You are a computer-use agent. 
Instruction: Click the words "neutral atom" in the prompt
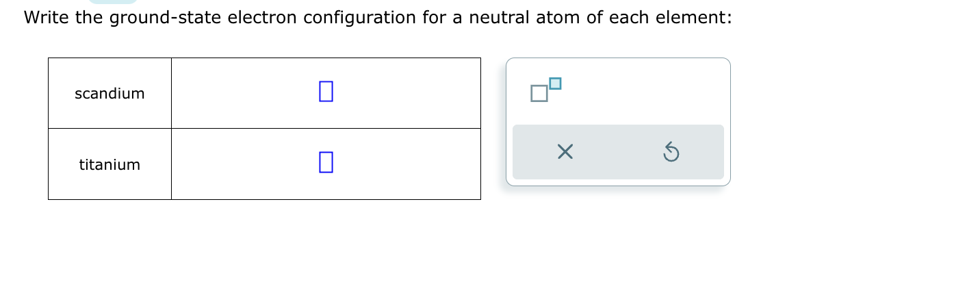pos(519,18)
